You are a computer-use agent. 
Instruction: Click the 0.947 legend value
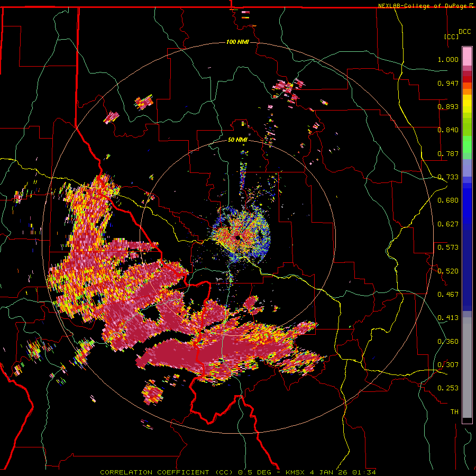(x=448, y=83)
